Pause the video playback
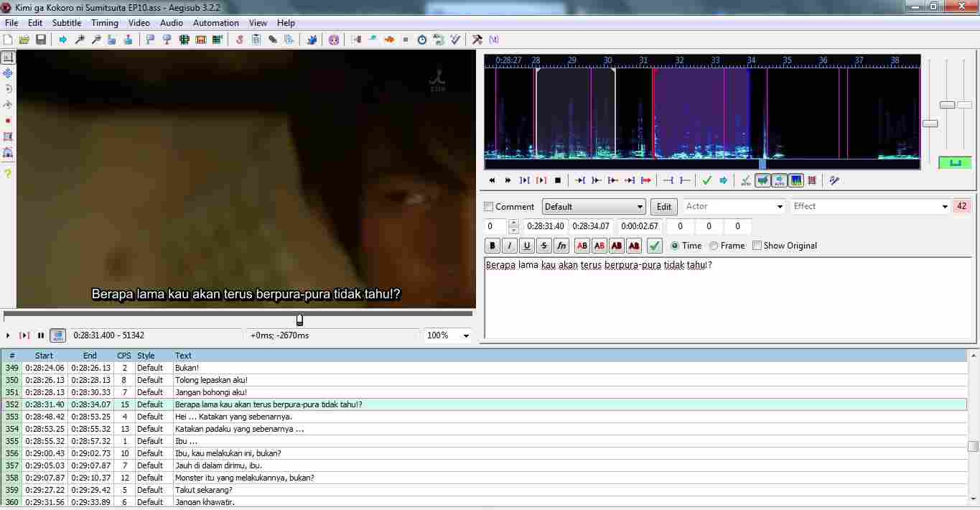Viewport: 980px width, 510px height. click(41, 335)
